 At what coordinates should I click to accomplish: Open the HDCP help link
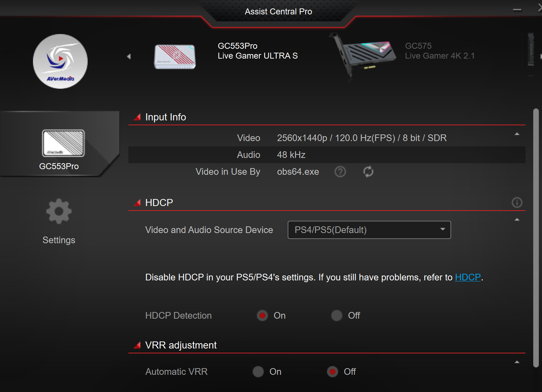click(468, 277)
